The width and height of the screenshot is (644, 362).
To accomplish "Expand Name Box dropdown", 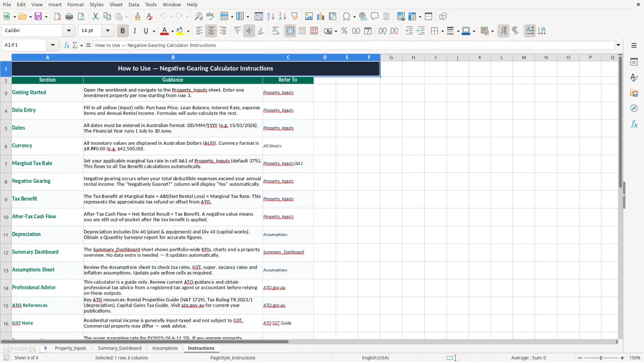I will [x=53, y=45].
